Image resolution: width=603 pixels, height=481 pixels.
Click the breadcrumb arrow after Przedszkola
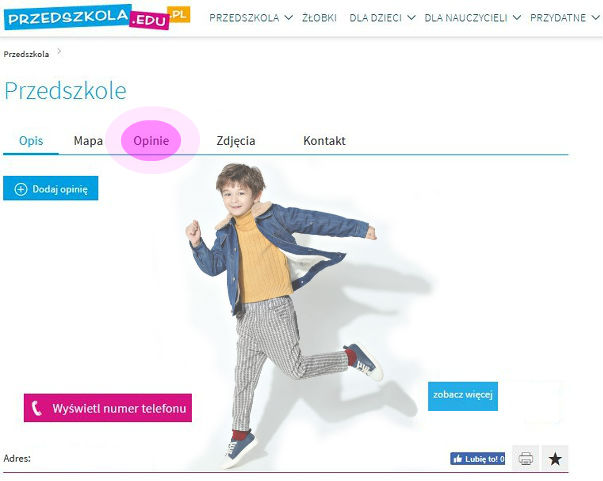coord(59,52)
